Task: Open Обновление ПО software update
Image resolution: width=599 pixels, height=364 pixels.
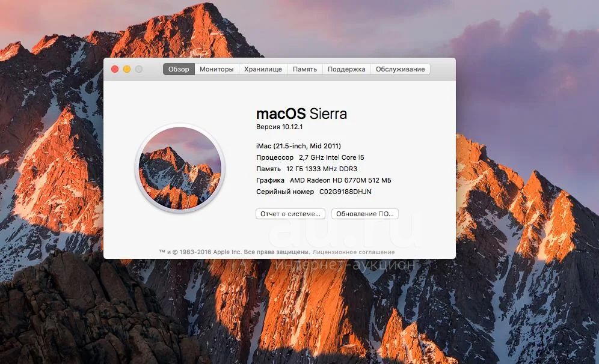Action: (x=365, y=214)
